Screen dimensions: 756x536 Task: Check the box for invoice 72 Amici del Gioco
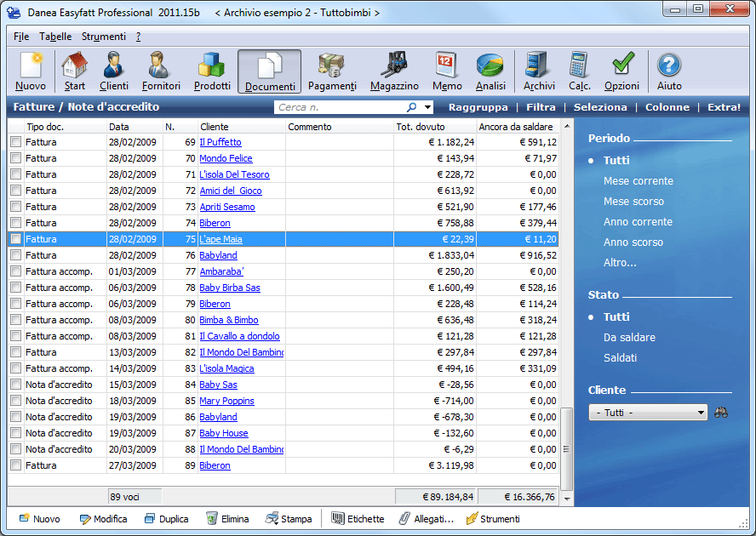pos(16,191)
